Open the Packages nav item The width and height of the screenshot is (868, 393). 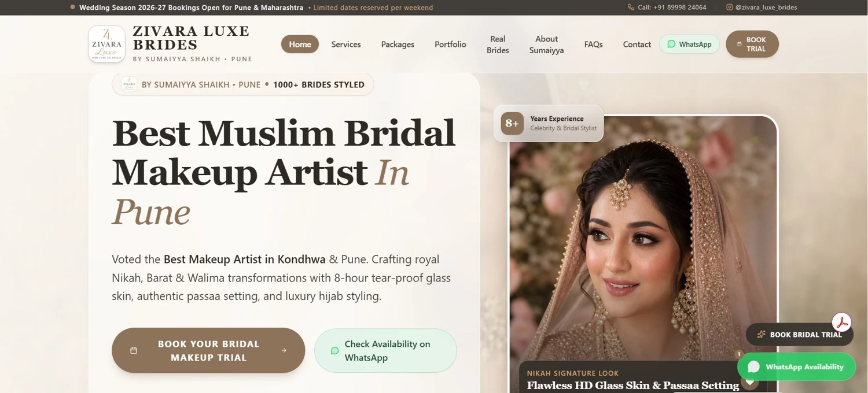pos(398,44)
